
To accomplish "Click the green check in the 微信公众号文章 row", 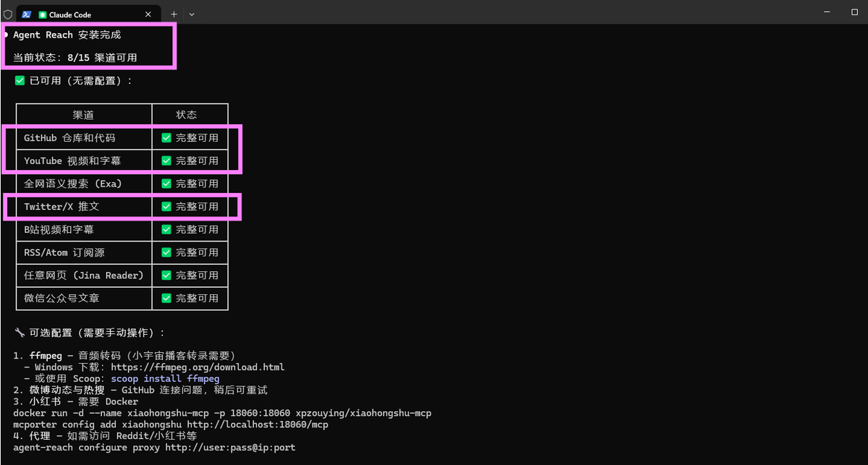I will (166, 298).
